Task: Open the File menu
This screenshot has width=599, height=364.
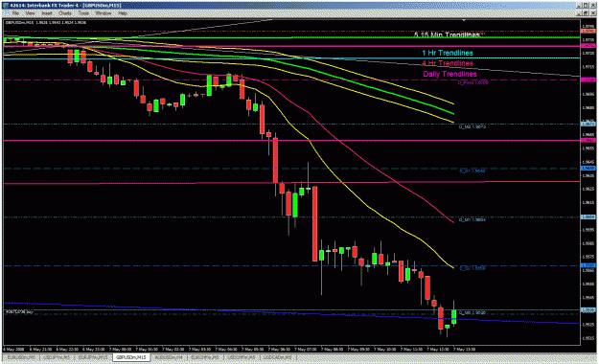Action: click(15, 13)
